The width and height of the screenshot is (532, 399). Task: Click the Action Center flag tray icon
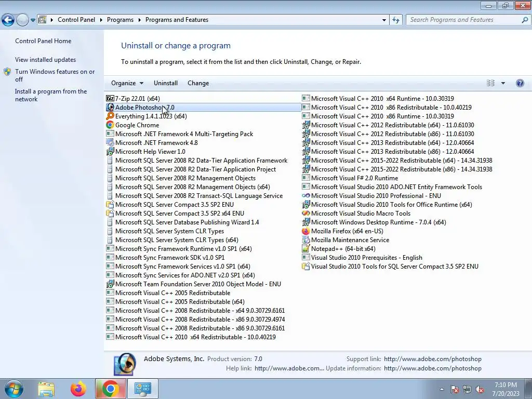click(x=455, y=390)
